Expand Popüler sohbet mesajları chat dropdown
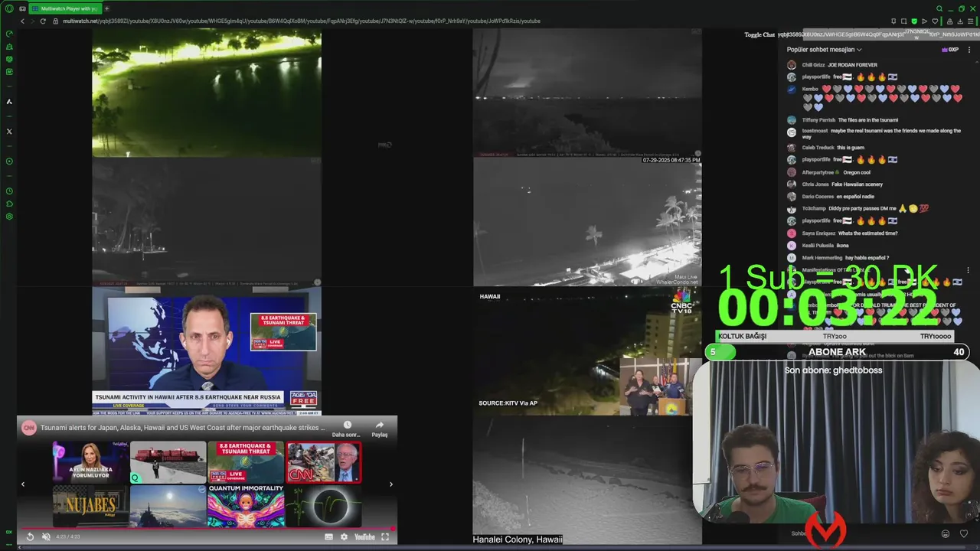The width and height of the screenshot is (980, 551). point(824,50)
